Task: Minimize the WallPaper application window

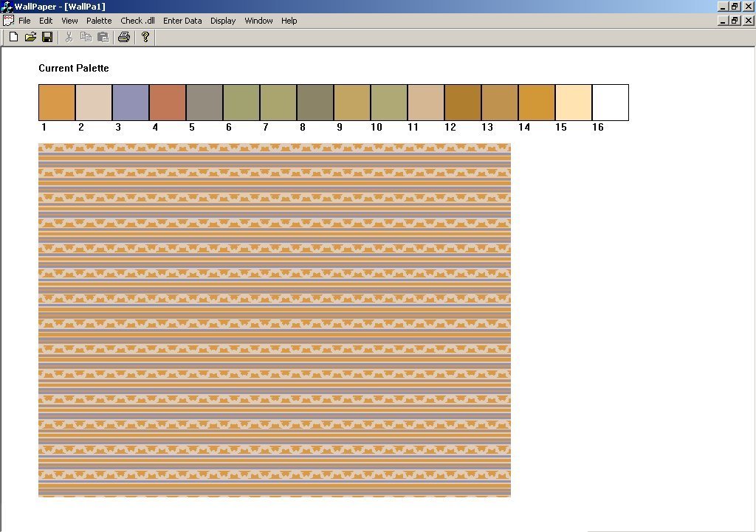Action: coord(723,6)
